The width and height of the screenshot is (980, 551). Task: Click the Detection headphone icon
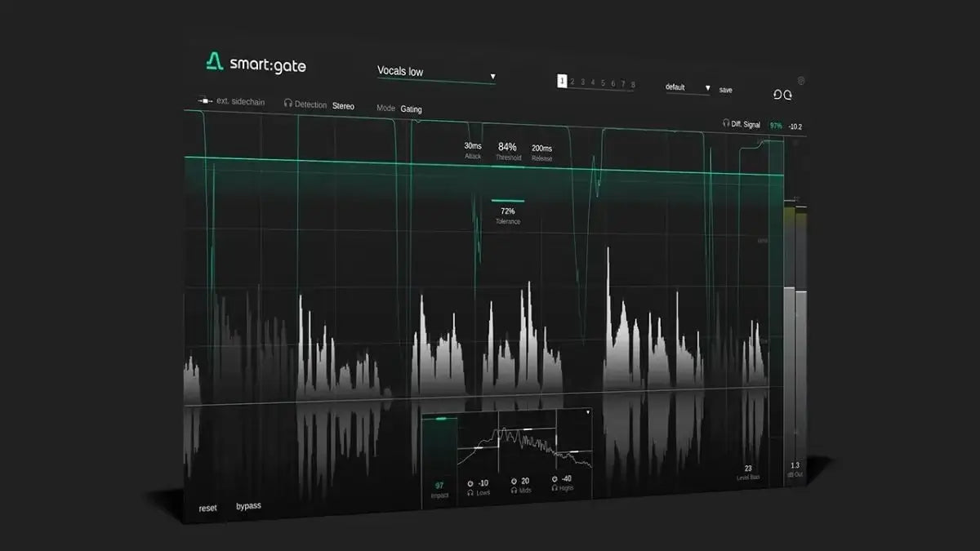[x=288, y=104]
